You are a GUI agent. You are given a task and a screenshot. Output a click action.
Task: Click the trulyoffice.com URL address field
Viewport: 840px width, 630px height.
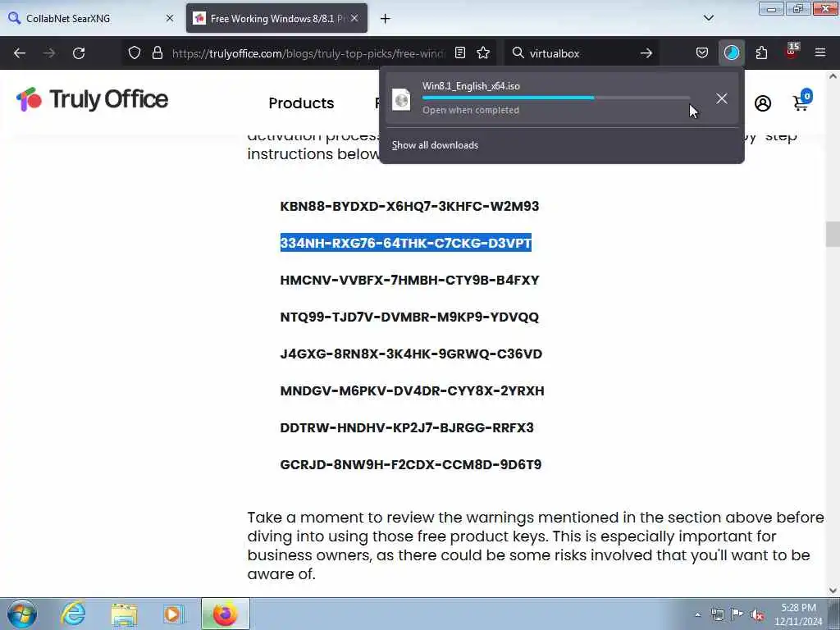pos(308,53)
